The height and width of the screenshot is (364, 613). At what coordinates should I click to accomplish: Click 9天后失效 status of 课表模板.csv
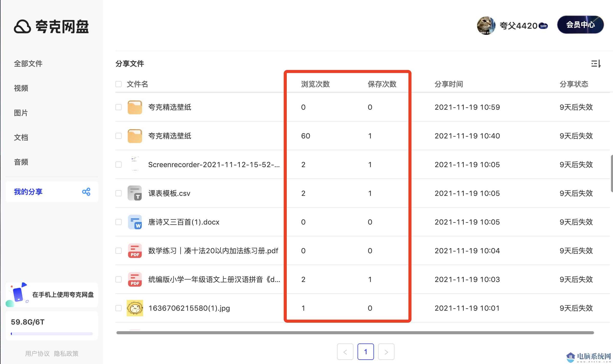coord(576,193)
